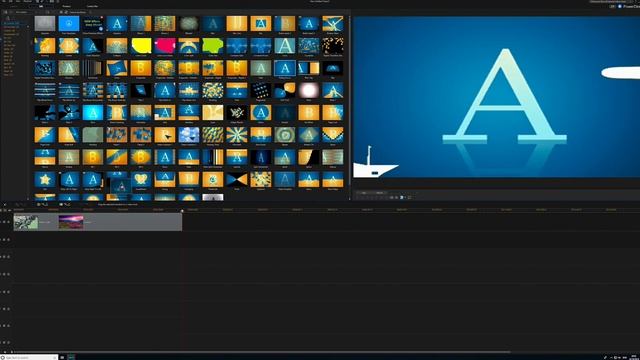This screenshot has width=640, height=360.
Task: Click the timeline playhead marker
Action: (182, 211)
